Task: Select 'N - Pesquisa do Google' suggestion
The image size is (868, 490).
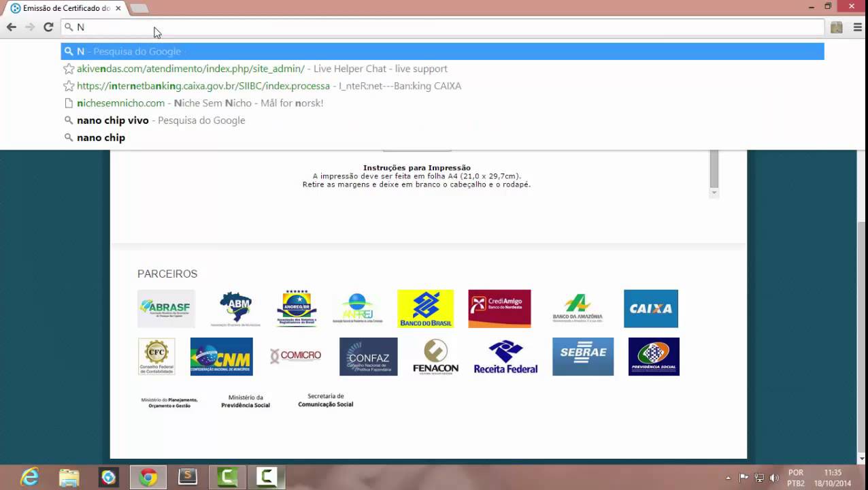Action: (x=442, y=51)
